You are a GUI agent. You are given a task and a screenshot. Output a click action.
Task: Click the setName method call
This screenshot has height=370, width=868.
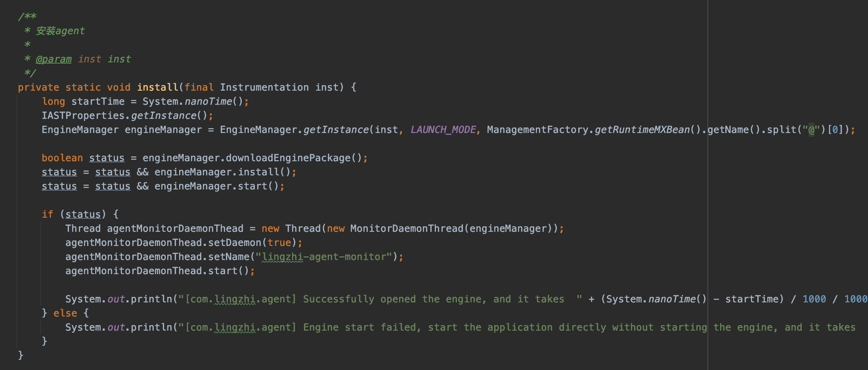pyautogui.click(x=229, y=257)
